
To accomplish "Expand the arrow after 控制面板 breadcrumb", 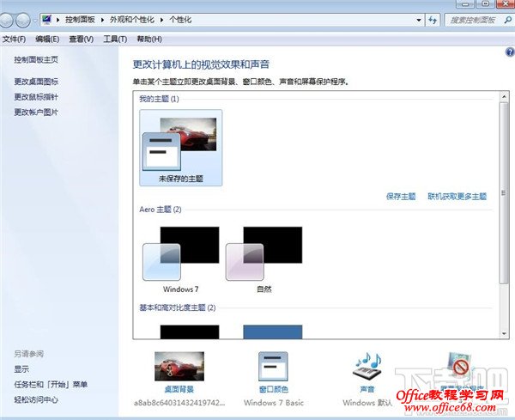I will pyautogui.click(x=102, y=20).
